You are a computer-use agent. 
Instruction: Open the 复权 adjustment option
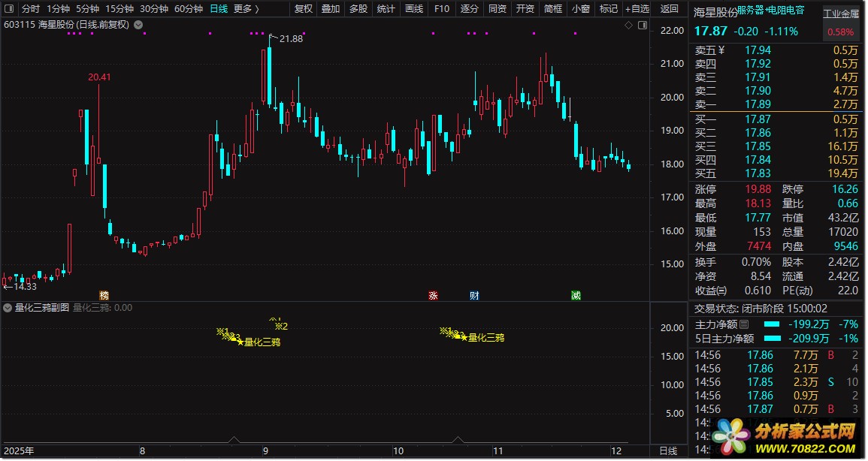point(304,9)
